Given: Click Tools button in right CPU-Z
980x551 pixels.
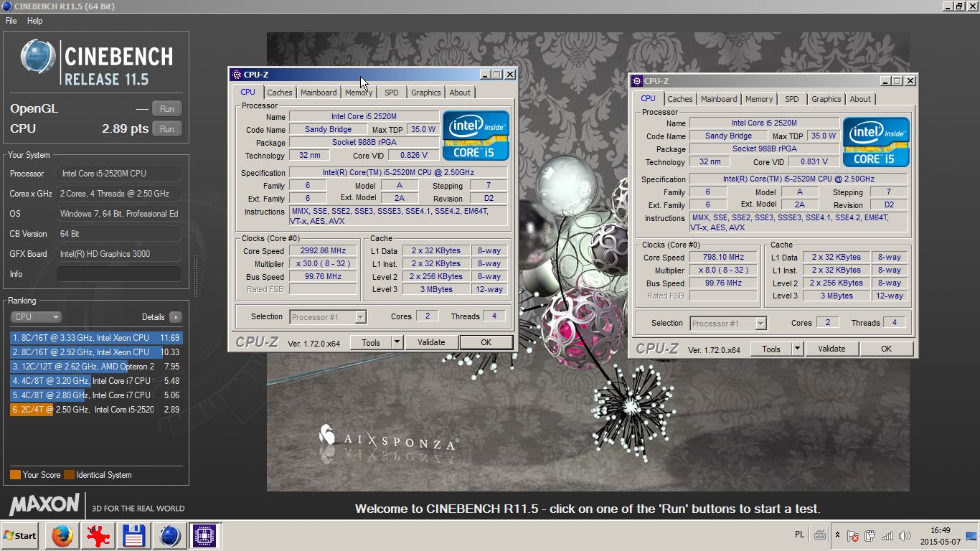Looking at the screenshot, I should [771, 349].
